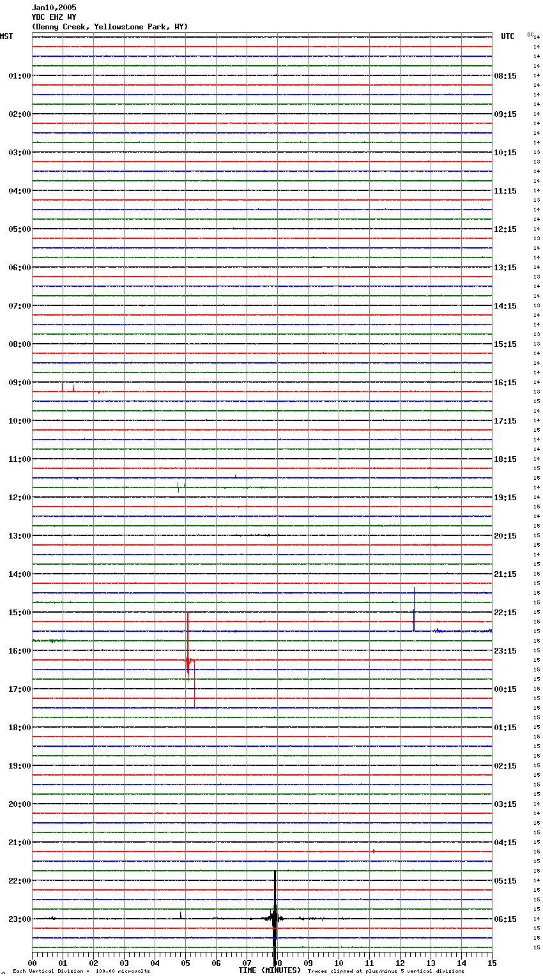Select the 05:00 MST time label
Viewport: 543px width, 980px height.
point(19,229)
